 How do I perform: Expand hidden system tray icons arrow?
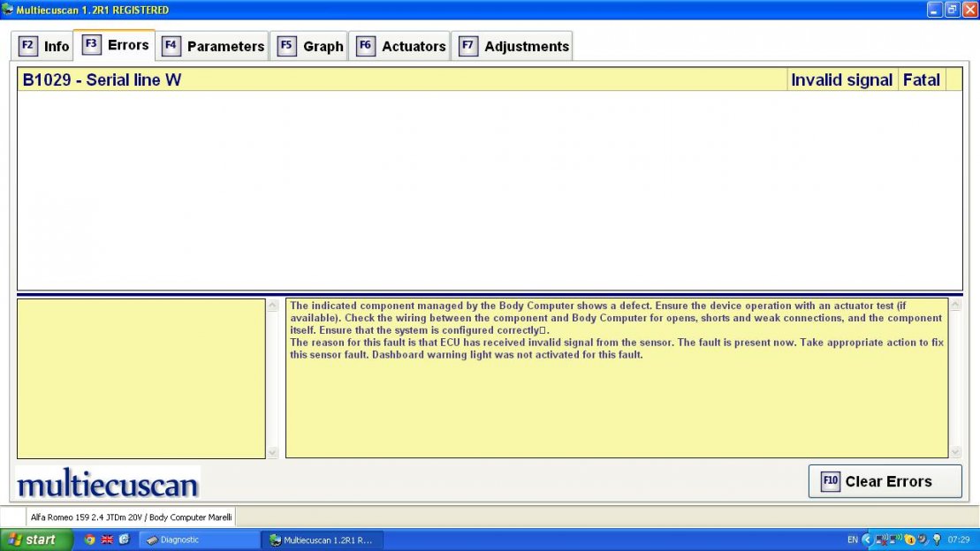[866, 540]
